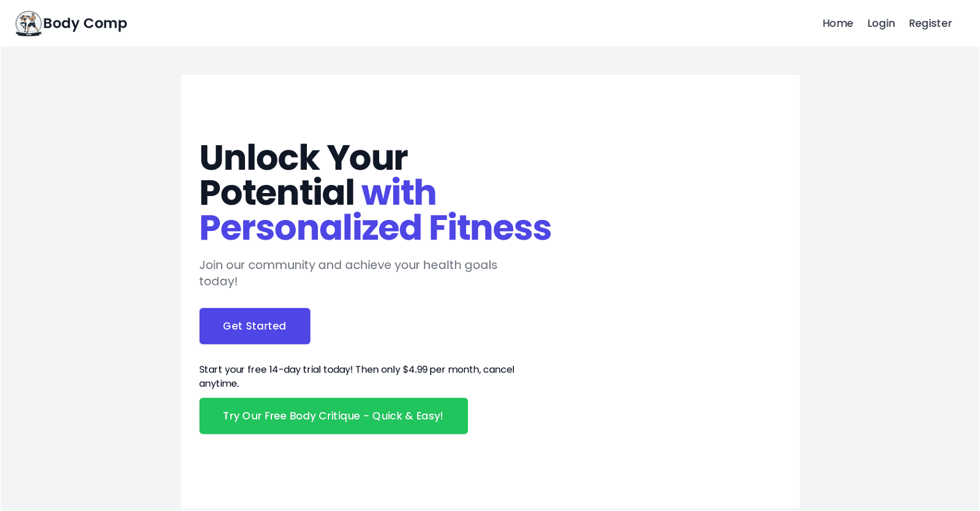Open the Register link in navigation
This screenshot has width=980, height=511.
(930, 23)
